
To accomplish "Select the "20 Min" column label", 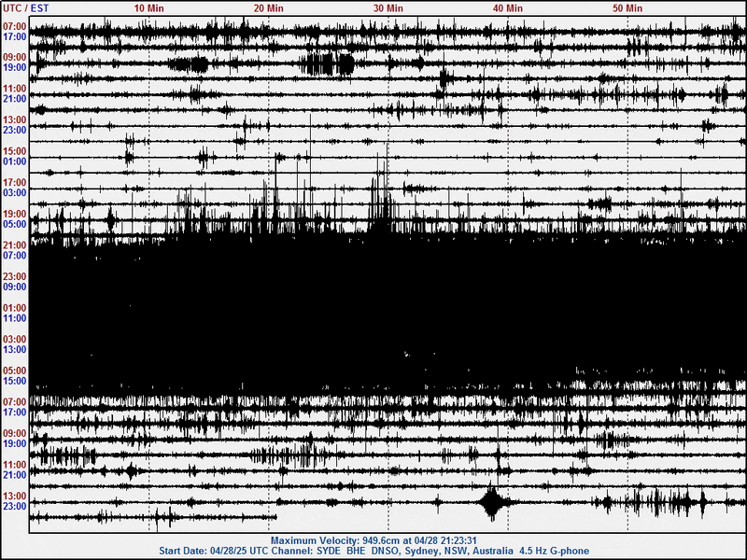I will click(268, 8).
